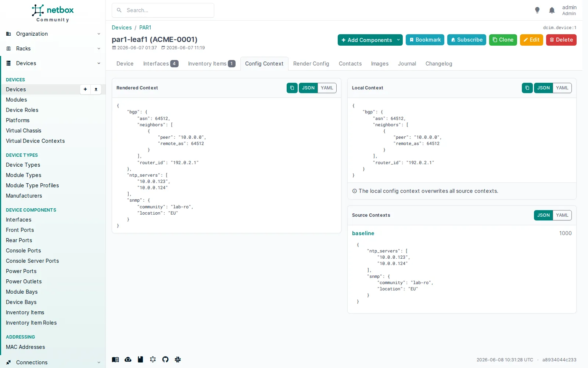The height and width of the screenshot is (368, 588).
Task: Import devices using upload icon
Action: coord(96,89)
